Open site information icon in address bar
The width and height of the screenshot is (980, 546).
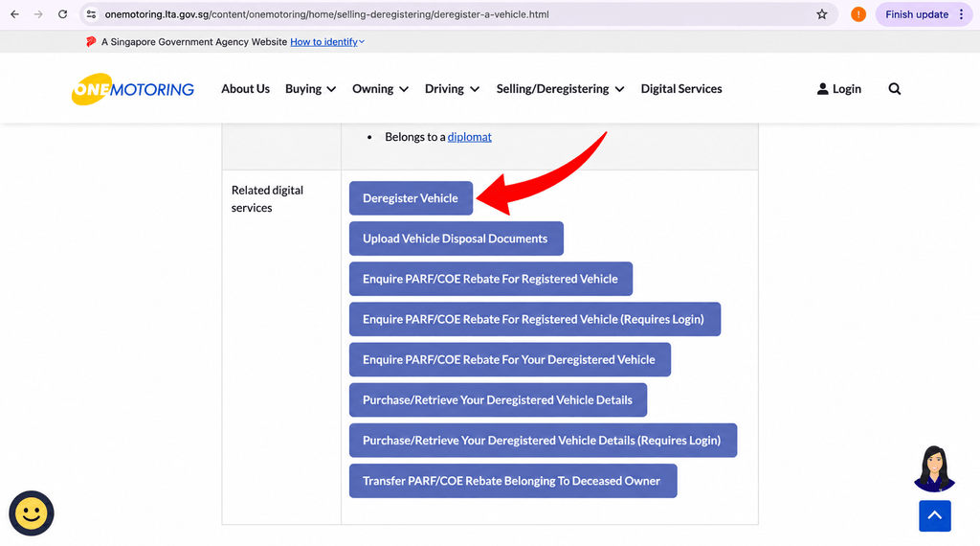pyautogui.click(x=91, y=14)
